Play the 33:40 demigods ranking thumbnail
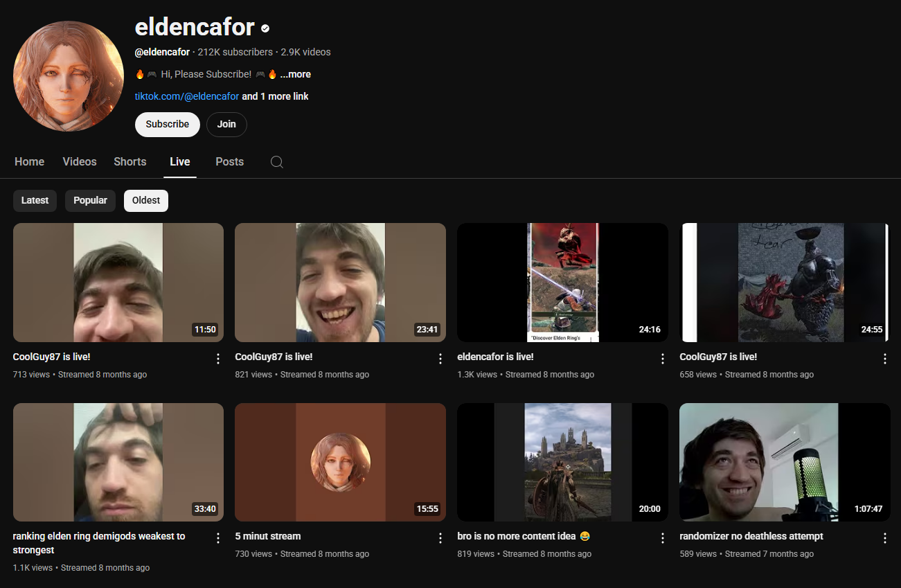Image resolution: width=901 pixels, height=588 pixels. tap(118, 462)
